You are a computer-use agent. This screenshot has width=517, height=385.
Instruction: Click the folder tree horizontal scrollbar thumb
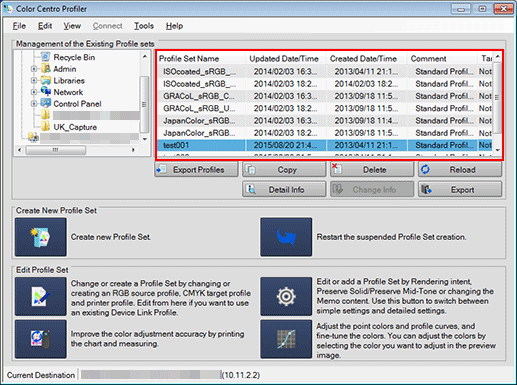(x=56, y=150)
